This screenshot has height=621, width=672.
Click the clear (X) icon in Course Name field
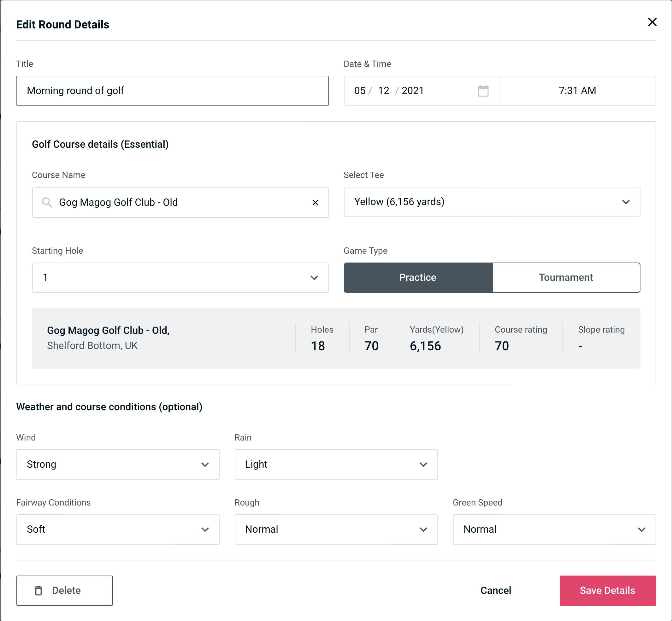tap(315, 202)
